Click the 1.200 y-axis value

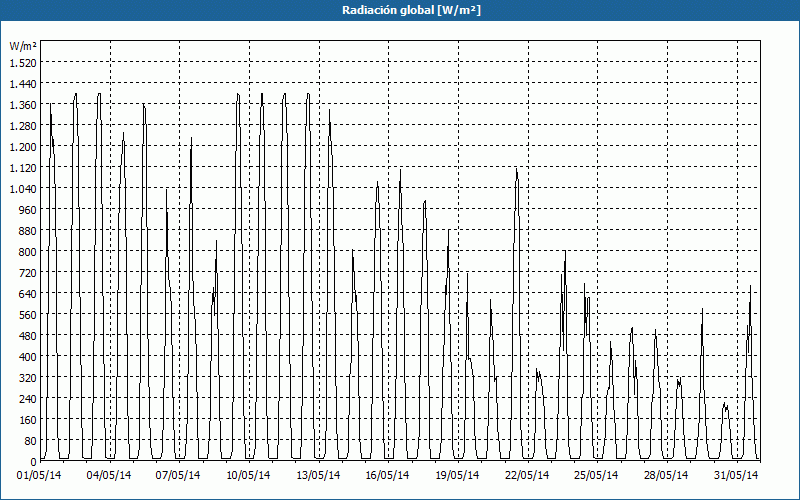23,146
